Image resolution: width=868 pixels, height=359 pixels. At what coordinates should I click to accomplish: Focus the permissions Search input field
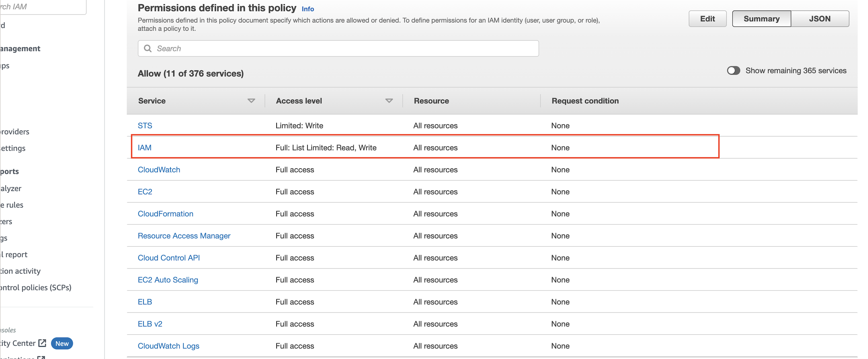pyautogui.click(x=338, y=48)
